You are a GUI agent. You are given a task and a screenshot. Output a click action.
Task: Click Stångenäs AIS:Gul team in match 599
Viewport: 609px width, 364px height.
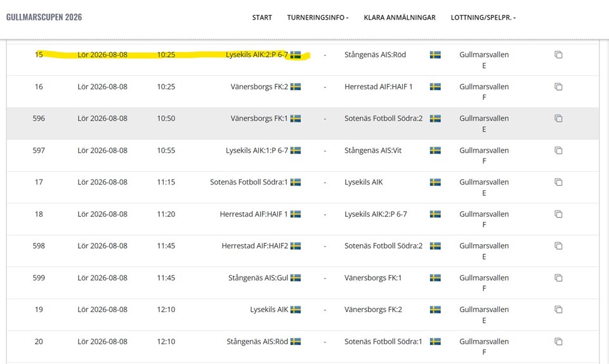[x=258, y=278]
